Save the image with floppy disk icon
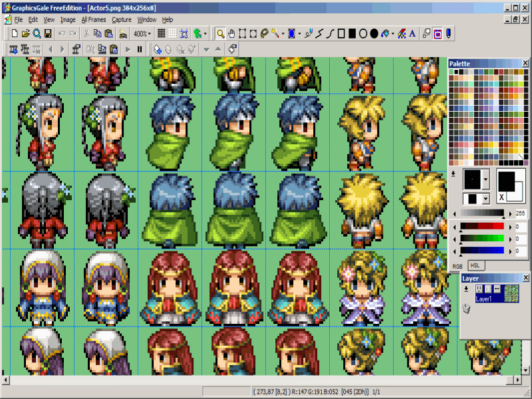The image size is (532, 399). point(48,34)
